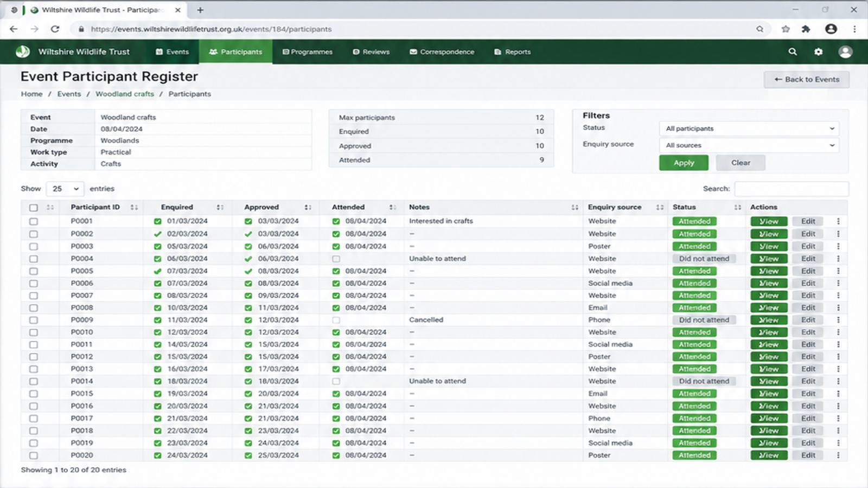
Task: Sort table by Enquiry source column
Action: tap(660, 207)
